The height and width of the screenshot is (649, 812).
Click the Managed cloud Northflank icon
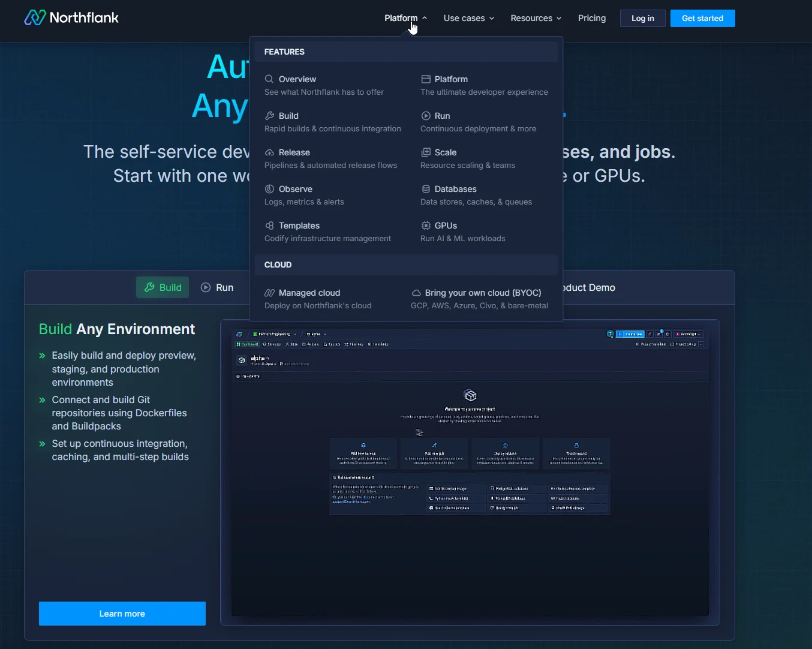pos(269,293)
